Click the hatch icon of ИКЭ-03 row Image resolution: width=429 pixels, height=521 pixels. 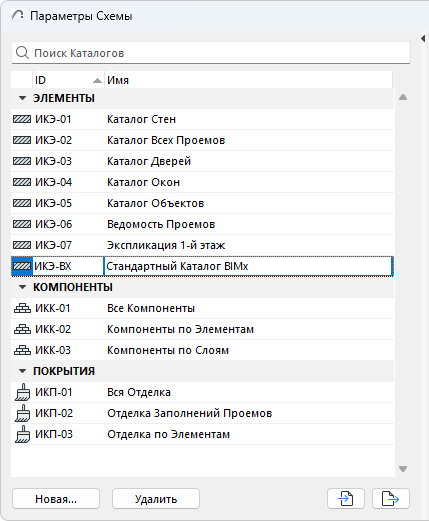tap(22, 161)
